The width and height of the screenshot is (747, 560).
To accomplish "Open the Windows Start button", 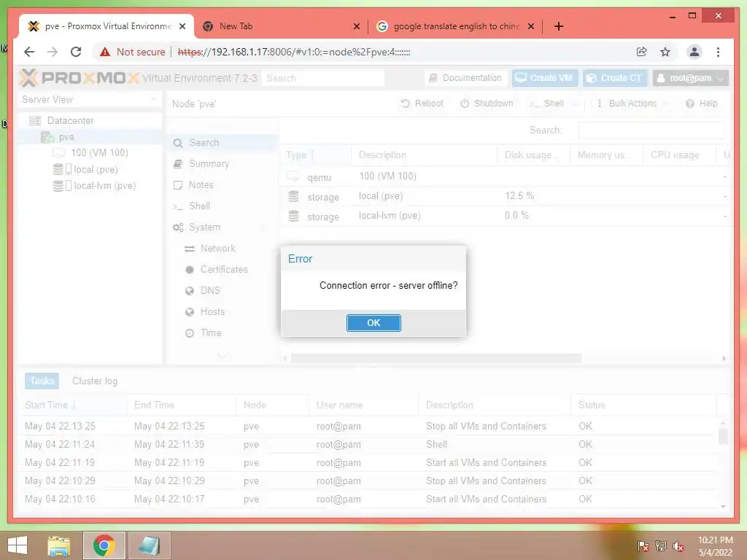I will pyautogui.click(x=18, y=545).
